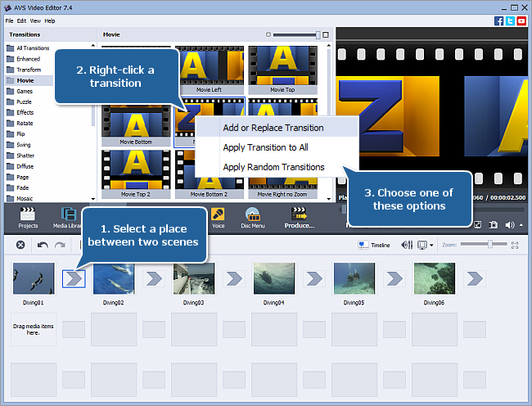Select transition slot between Diving01 and Diving02
This screenshot has height=406, width=532.
click(74, 279)
